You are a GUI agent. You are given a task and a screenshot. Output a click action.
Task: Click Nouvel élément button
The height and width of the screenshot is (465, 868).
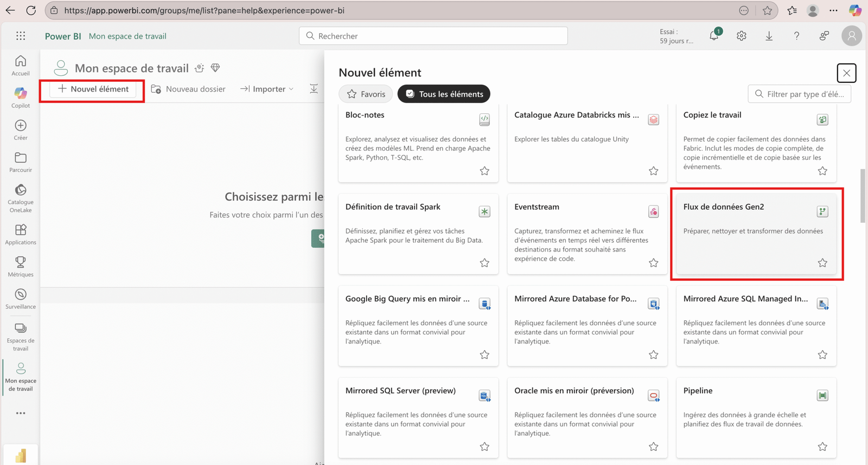coord(93,89)
